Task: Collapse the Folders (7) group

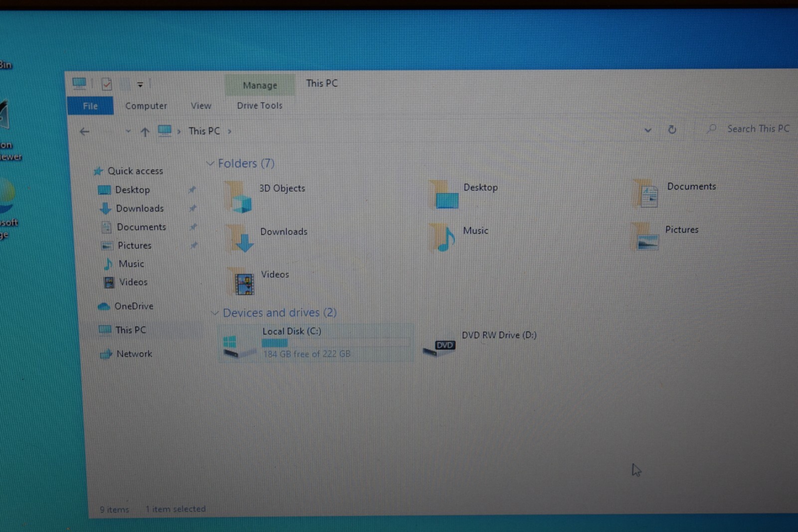Action: click(x=210, y=163)
